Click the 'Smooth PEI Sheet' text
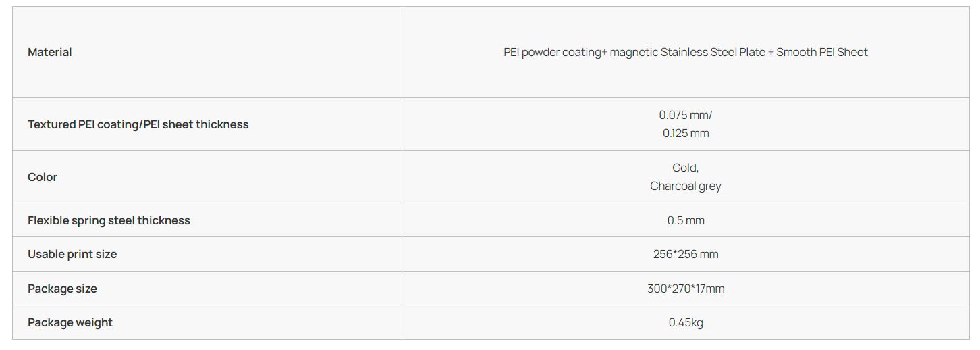Viewport: 980px width, 350px height. tap(821, 52)
